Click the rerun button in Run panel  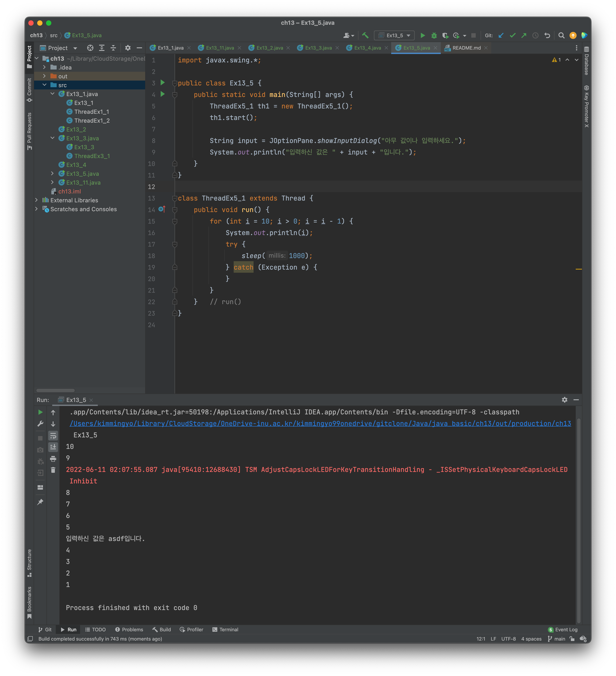coord(40,412)
